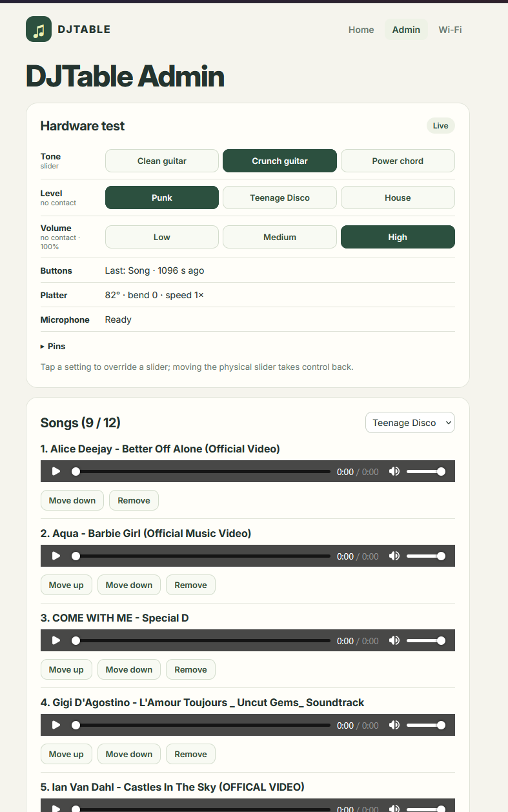Play the Gigi D'Agostino L'Amour Toujours track

56,725
